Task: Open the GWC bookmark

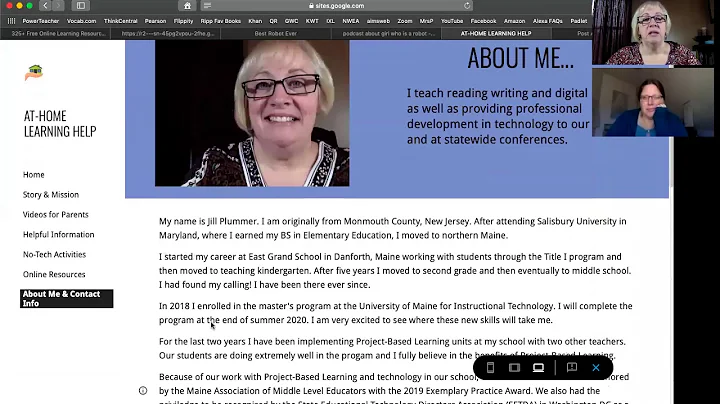Action: [x=291, y=21]
